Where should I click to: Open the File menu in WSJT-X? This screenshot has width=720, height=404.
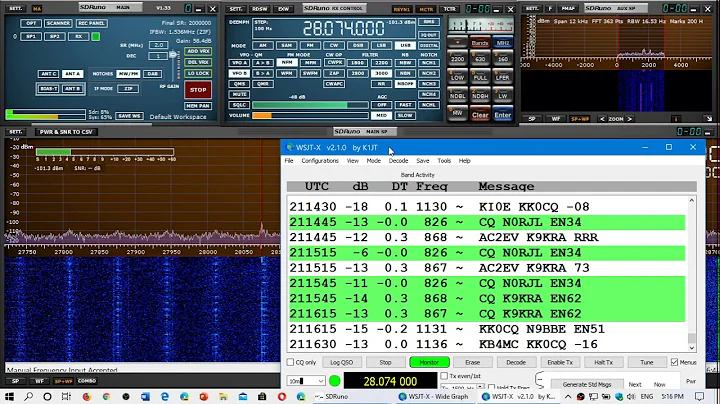tap(289, 161)
